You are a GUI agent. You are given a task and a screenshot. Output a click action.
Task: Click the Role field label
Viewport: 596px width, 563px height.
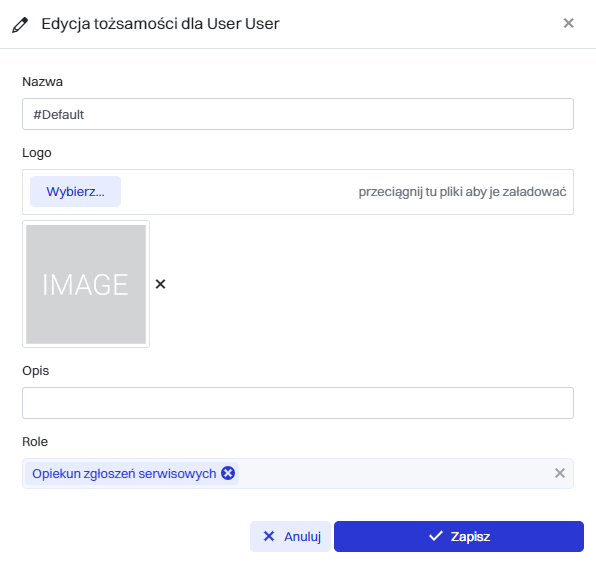[35, 442]
